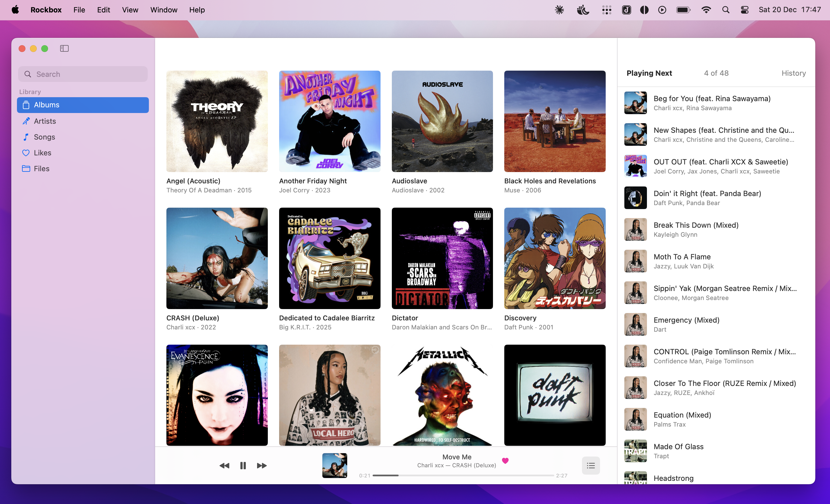Open the Window menu
Image resolution: width=830 pixels, height=504 pixels.
click(x=164, y=10)
